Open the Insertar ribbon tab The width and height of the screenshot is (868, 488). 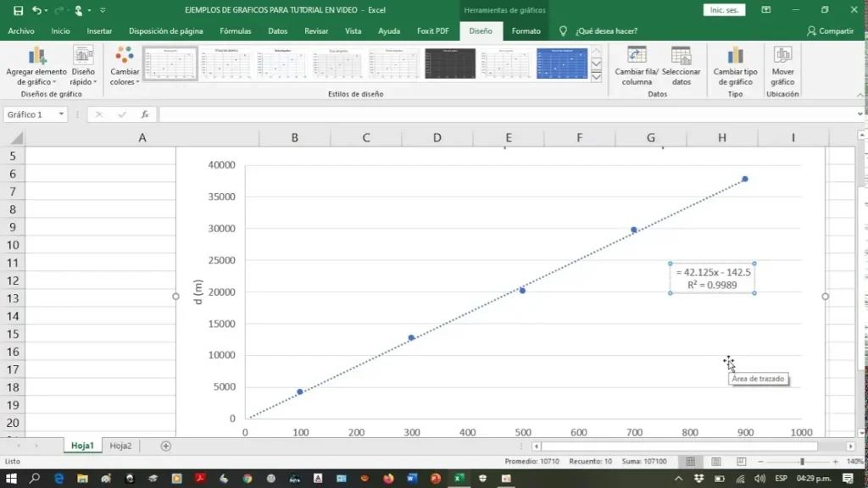(99, 30)
